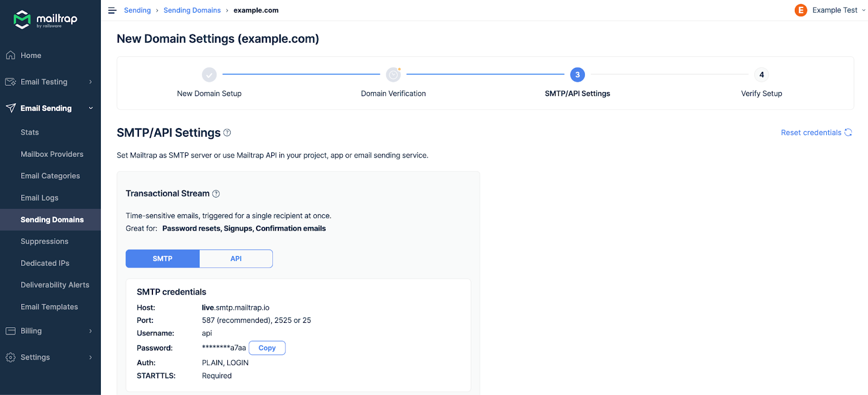Click the orange E account avatar

801,10
